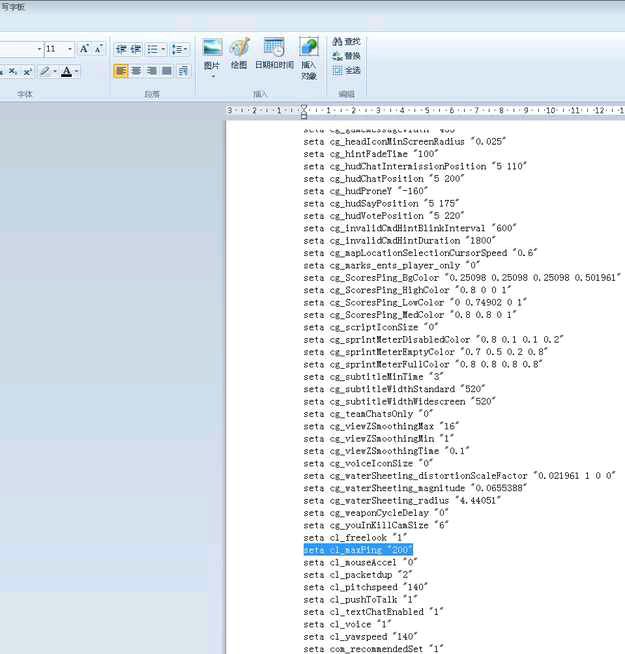Screen dimensions: 625x654
Task: Start a bulleted list
Action: 152,49
